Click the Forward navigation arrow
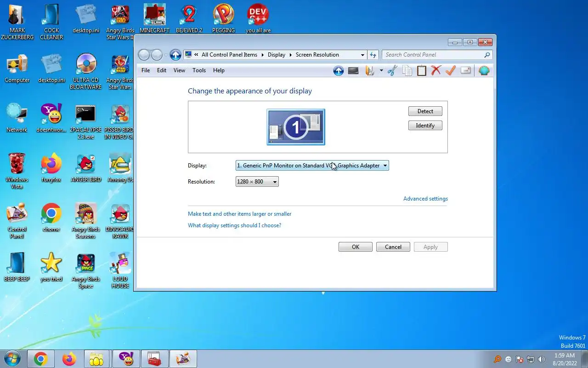The height and width of the screenshot is (368, 588). coord(157,55)
